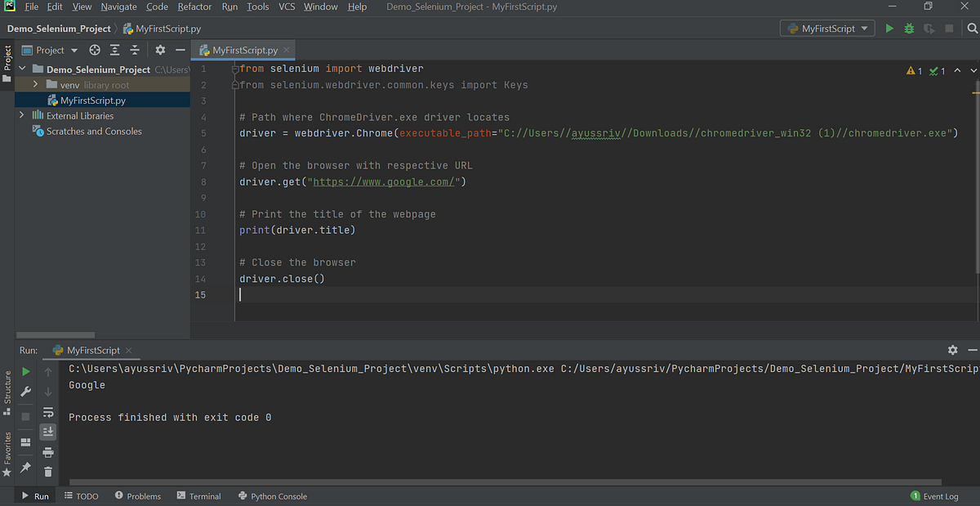Open the Refactor menu
Screen dimensions: 980x506
(x=194, y=7)
